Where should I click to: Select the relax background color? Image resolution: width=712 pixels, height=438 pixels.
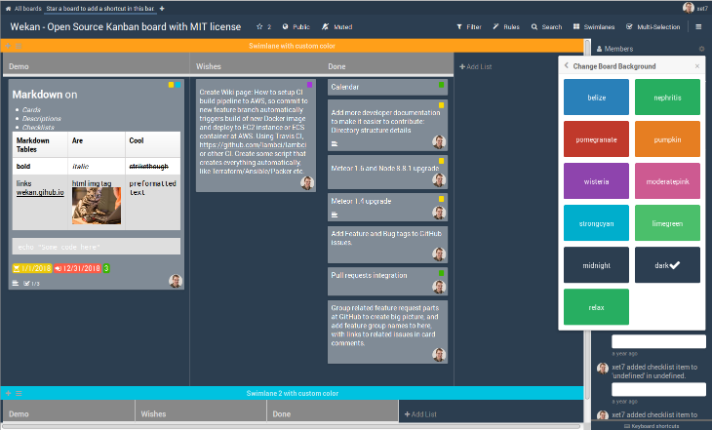pos(596,307)
